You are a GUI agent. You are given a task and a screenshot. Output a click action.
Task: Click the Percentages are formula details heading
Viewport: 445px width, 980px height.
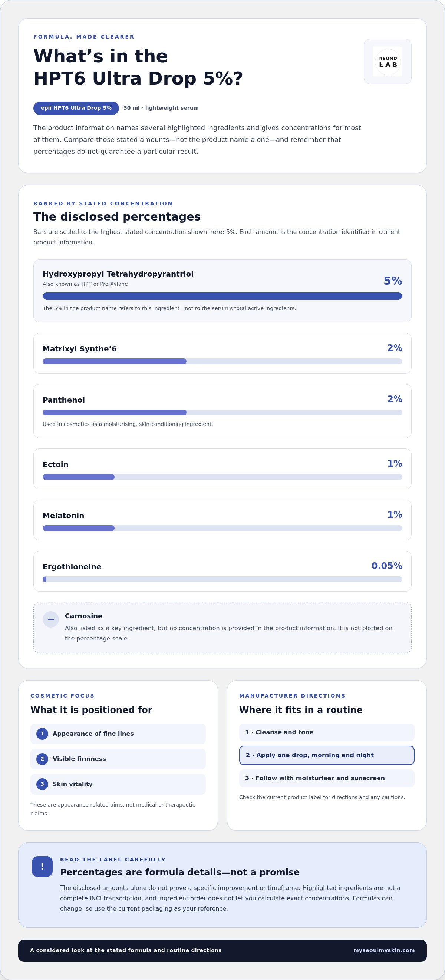[180, 873]
